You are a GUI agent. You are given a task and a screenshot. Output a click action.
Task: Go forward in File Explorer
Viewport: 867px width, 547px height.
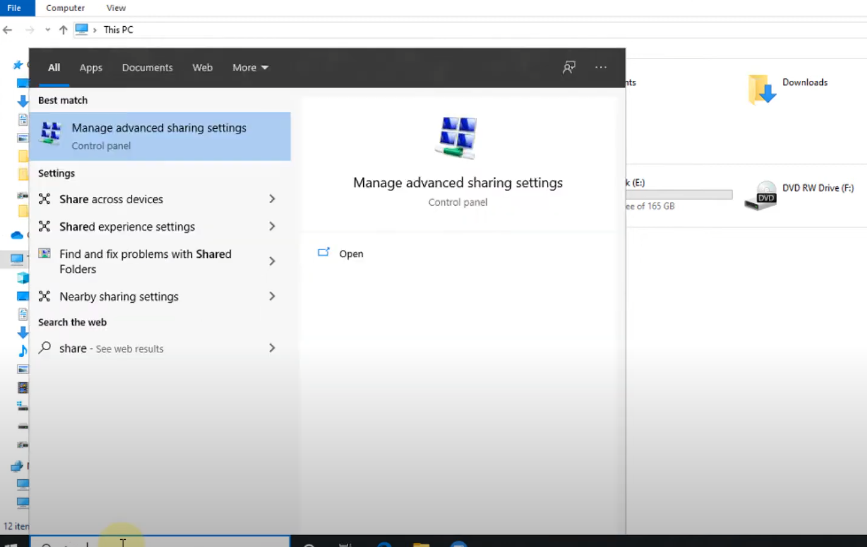[x=29, y=30]
